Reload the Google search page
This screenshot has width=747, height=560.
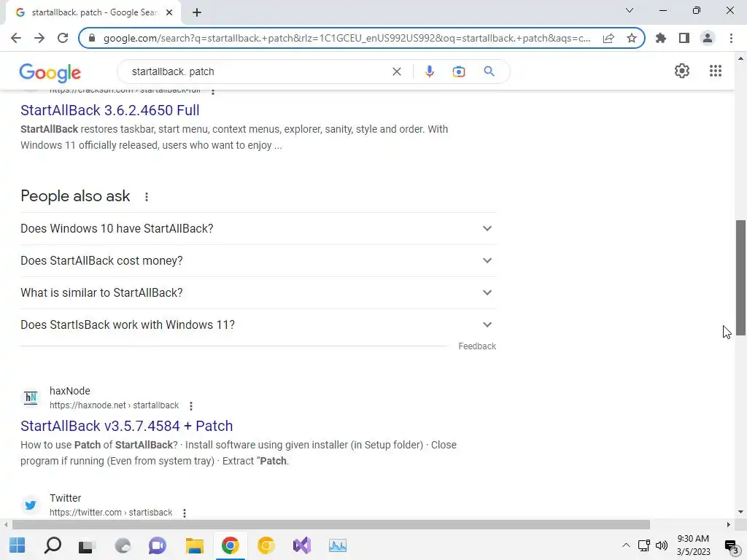tap(63, 38)
